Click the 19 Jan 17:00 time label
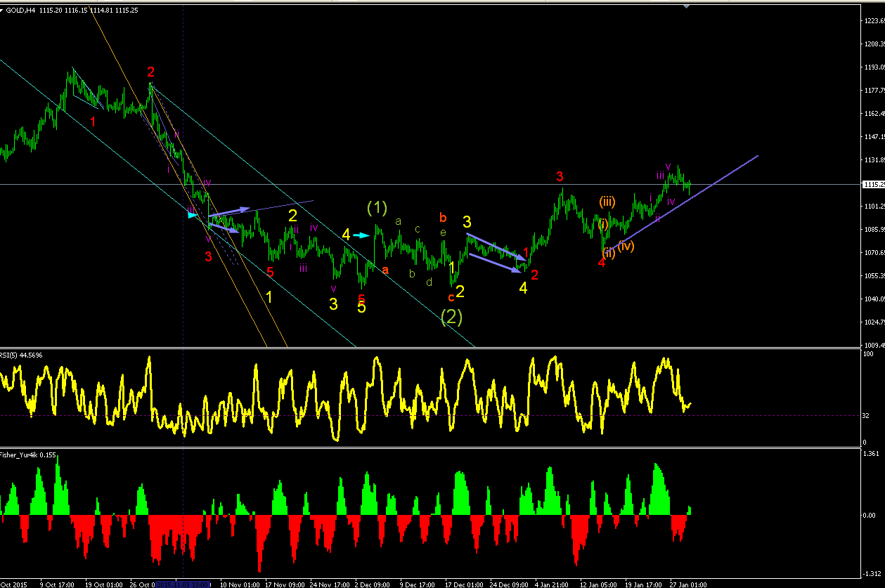Viewport: 885px width, 588px height. click(643, 584)
